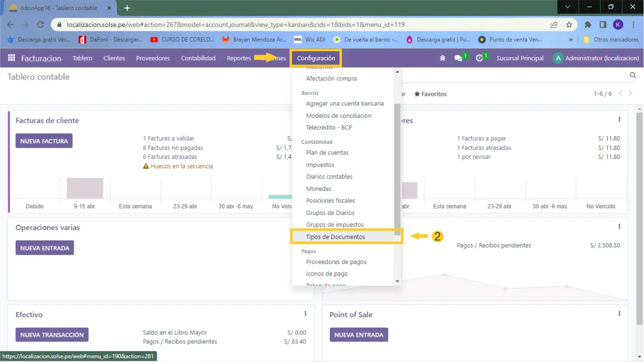
Task: Click Point of Sale NUEVA ENTRADA button
Action: coord(359,335)
